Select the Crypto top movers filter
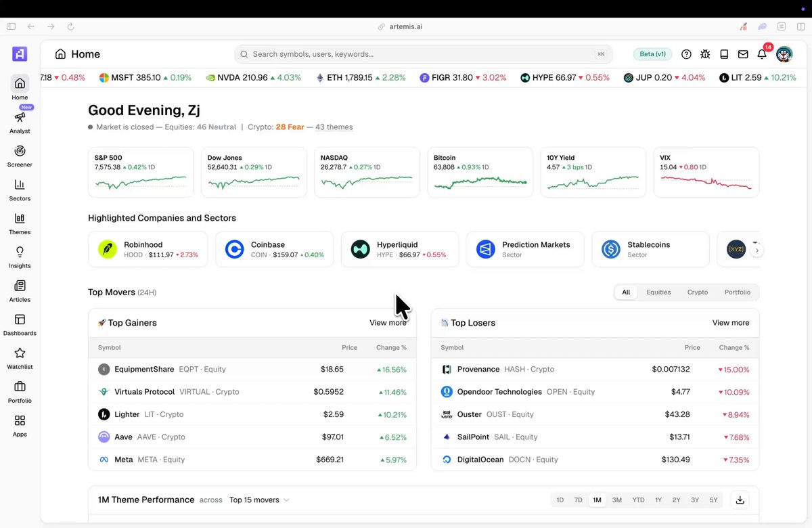The width and height of the screenshot is (812, 528). (698, 292)
